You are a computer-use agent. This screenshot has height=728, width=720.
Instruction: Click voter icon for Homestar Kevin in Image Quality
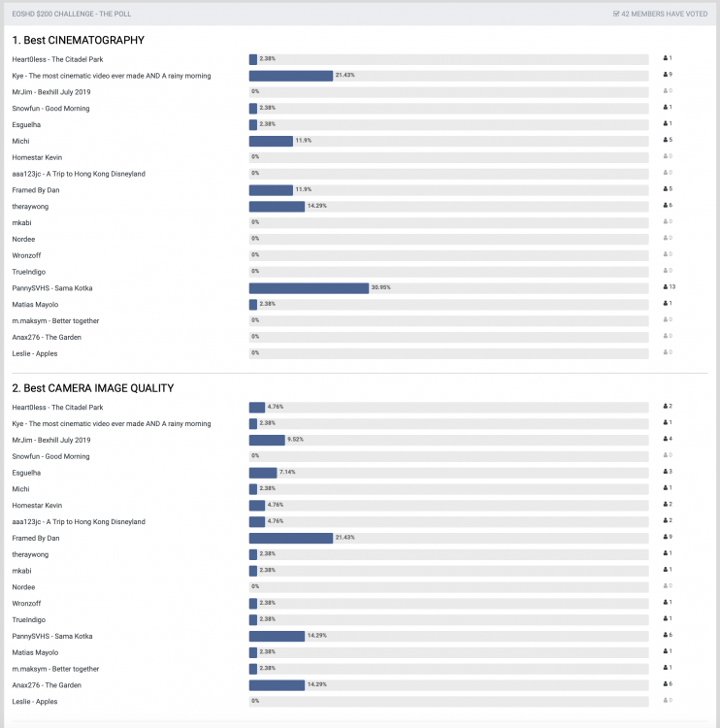click(x=668, y=505)
